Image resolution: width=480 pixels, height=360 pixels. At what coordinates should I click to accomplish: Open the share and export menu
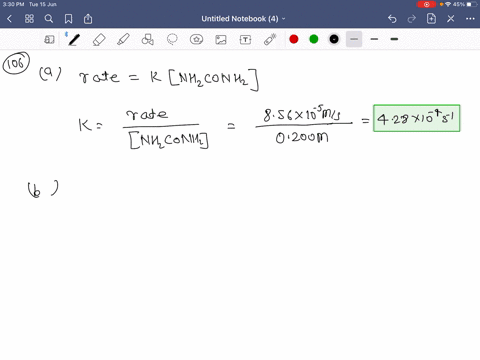pos(88,19)
